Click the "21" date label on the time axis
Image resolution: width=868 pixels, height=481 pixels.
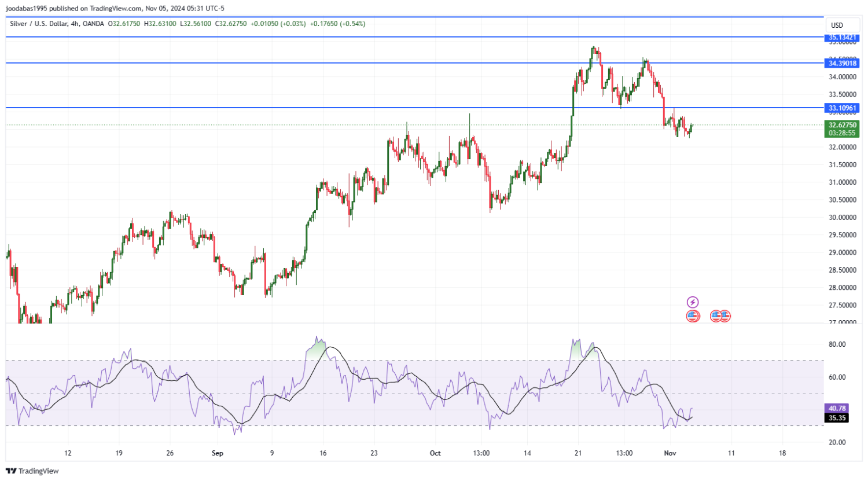coord(578,453)
